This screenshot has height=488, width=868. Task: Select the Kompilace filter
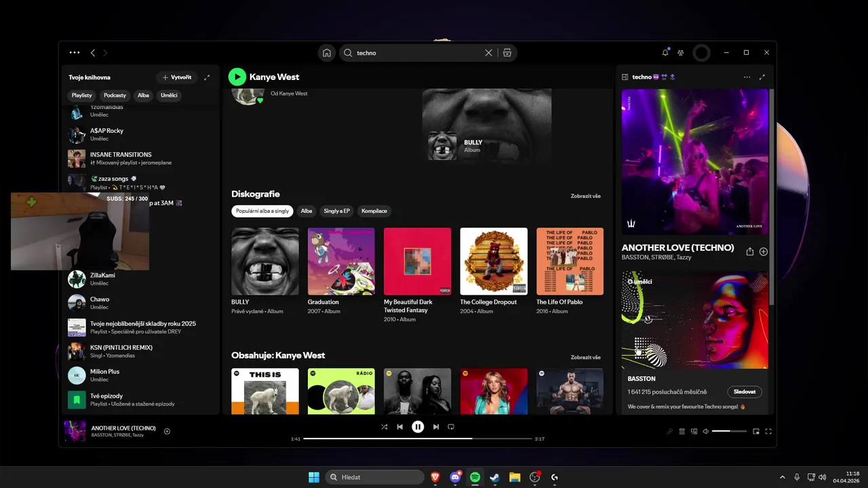374,211
